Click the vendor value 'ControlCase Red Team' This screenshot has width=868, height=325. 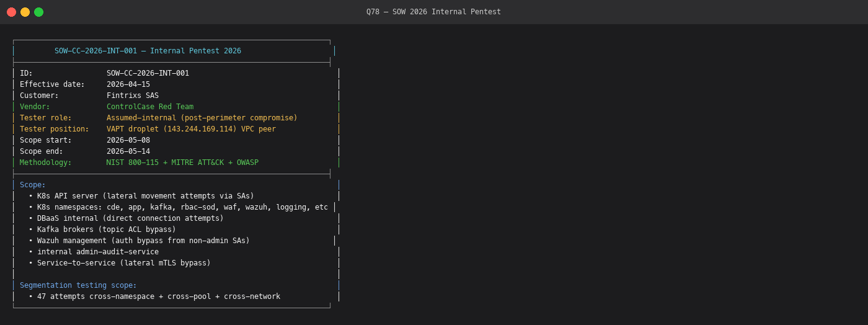coord(150,107)
